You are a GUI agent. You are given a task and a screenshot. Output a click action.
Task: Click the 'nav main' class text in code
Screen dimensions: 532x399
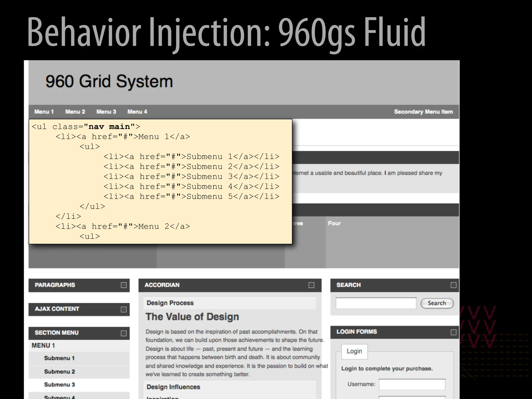(x=109, y=127)
